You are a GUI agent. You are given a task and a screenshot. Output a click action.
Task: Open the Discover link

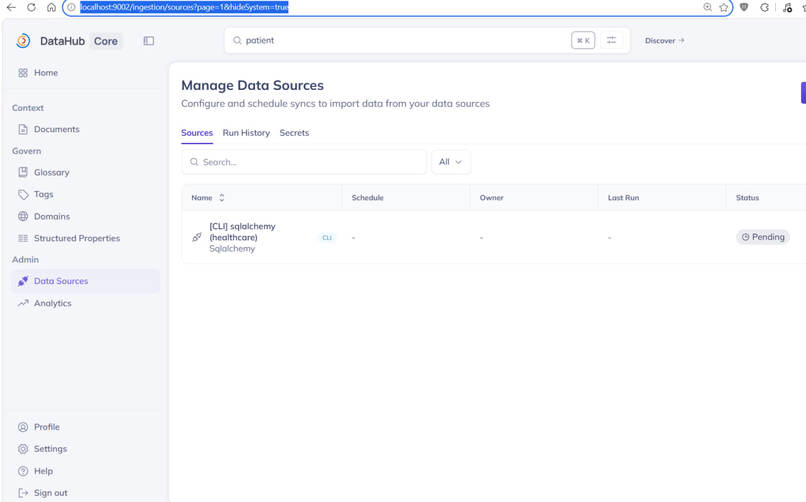(x=664, y=41)
